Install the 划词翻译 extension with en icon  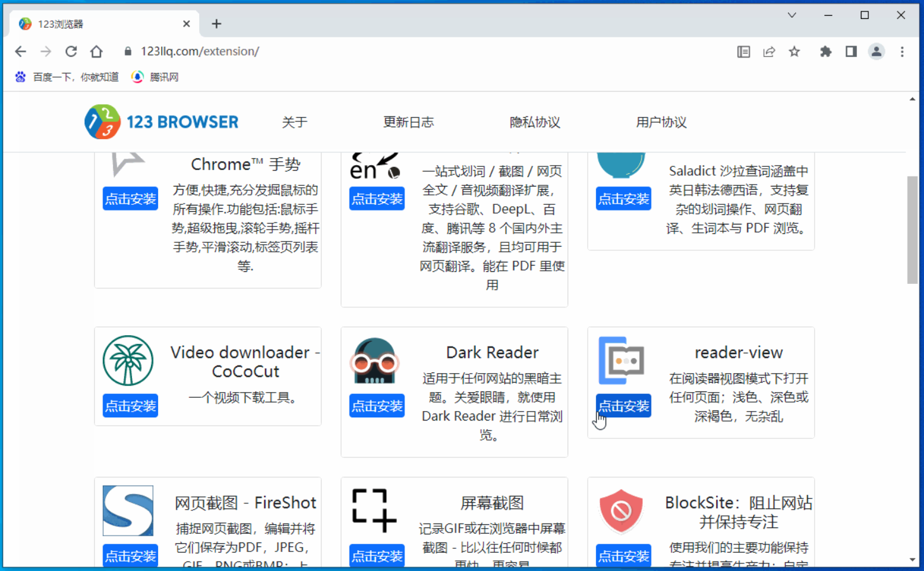point(377,199)
